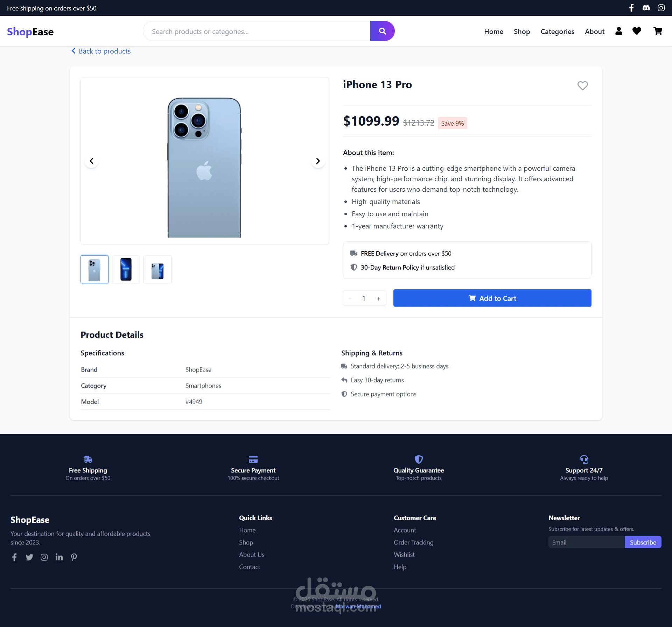Viewport: 672px width, 627px height.
Task: Select the second product thumbnail
Action: click(x=126, y=269)
